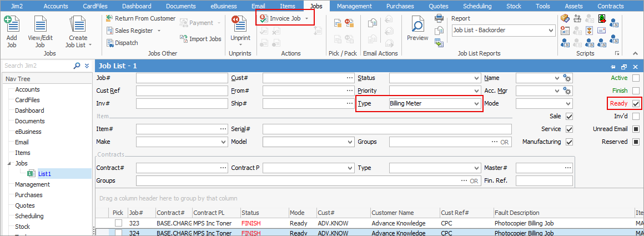Click the Unprint icon
Image resolution: width=644 pixels, height=236 pixels.
click(x=240, y=24)
